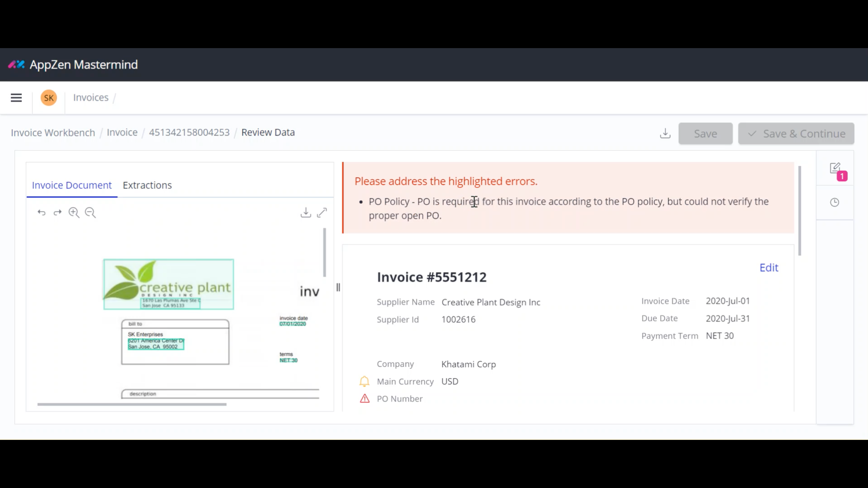The image size is (868, 488).
Task: Switch to the Invoice Document tab
Action: pos(72,185)
